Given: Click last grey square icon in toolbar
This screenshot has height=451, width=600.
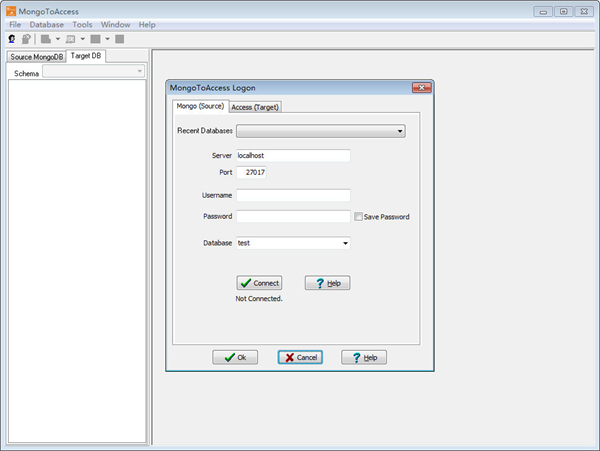Looking at the screenshot, I should pyautogui.click(x=119, y=39).
